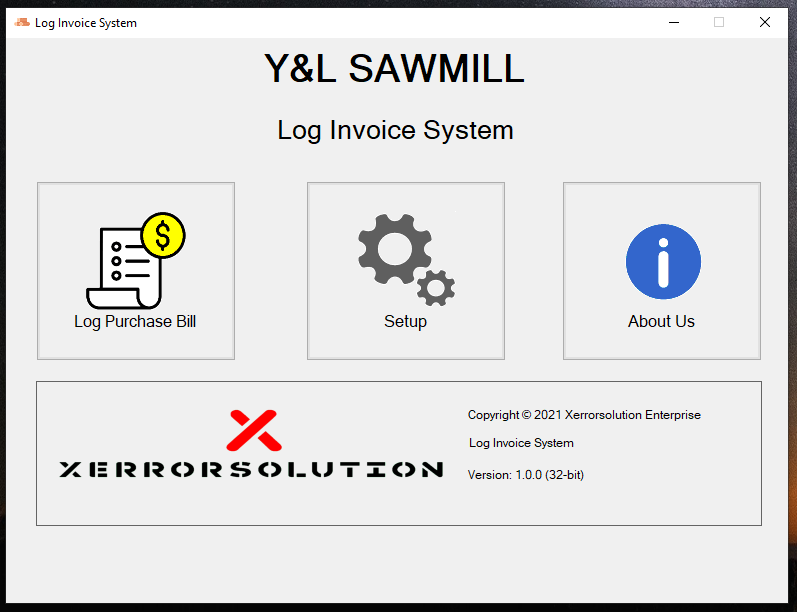The image size is (797, 612).
Task: Click the large gear Setup icon
Action: coord(394,249)
